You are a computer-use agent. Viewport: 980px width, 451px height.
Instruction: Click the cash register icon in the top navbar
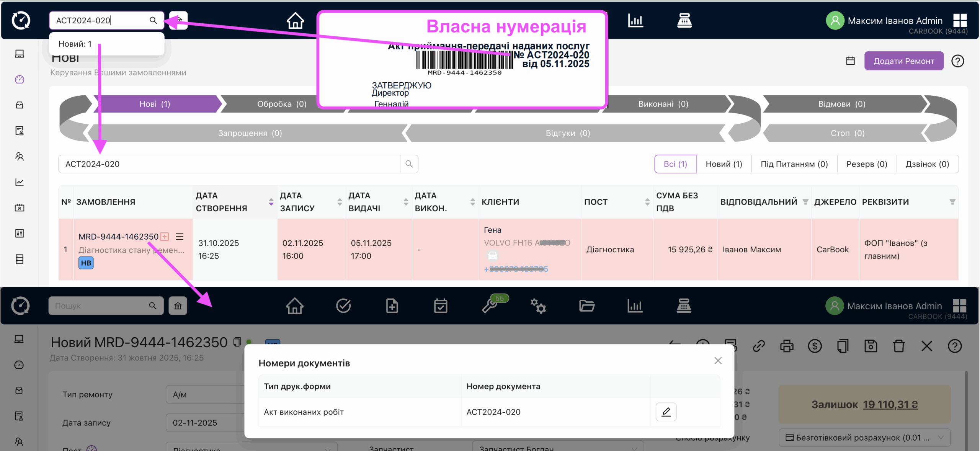point(685,21)
